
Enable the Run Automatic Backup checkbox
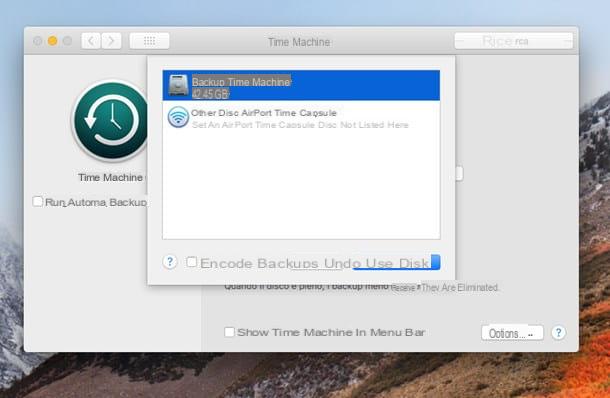coord(37,202)
